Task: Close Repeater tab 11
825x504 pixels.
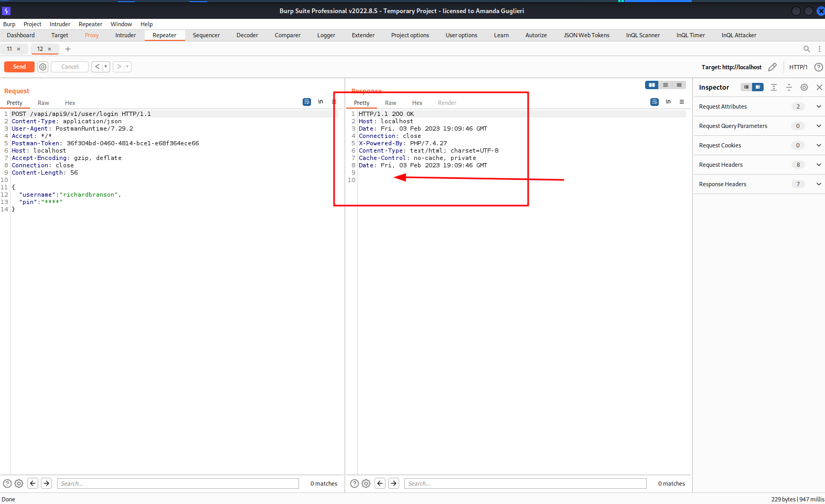Action: (x=18, y=49)
